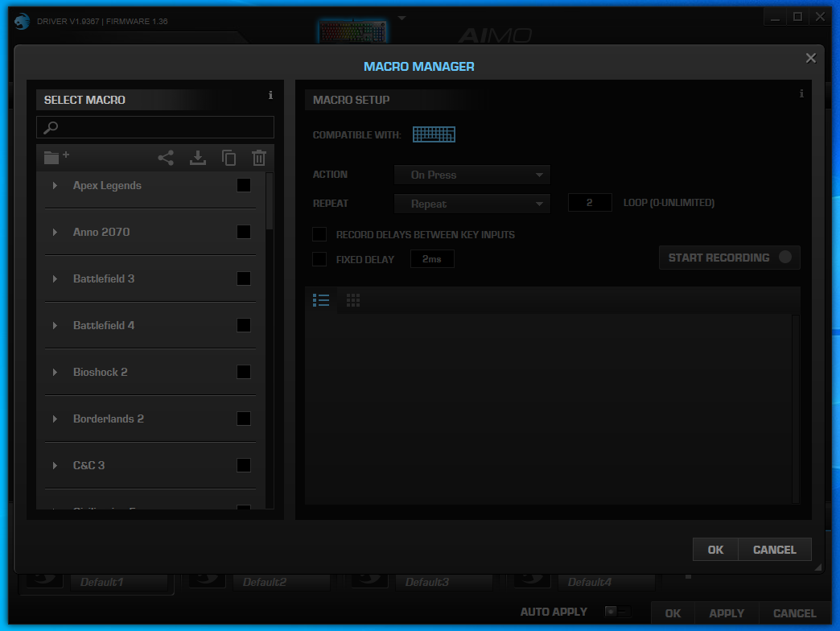Click the delete trash icon
Viewport: 840px width, 631px height.
coord(259,158)
